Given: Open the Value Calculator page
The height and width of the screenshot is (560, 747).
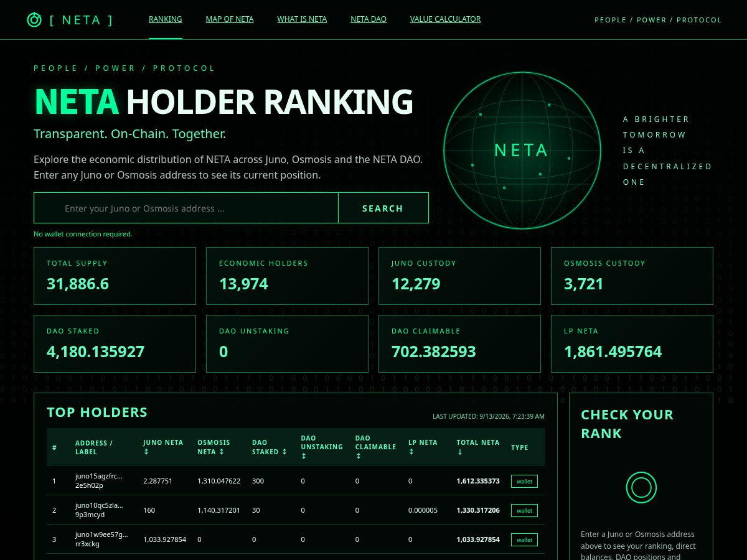Looking at the screenshot, I should [445, 19].
